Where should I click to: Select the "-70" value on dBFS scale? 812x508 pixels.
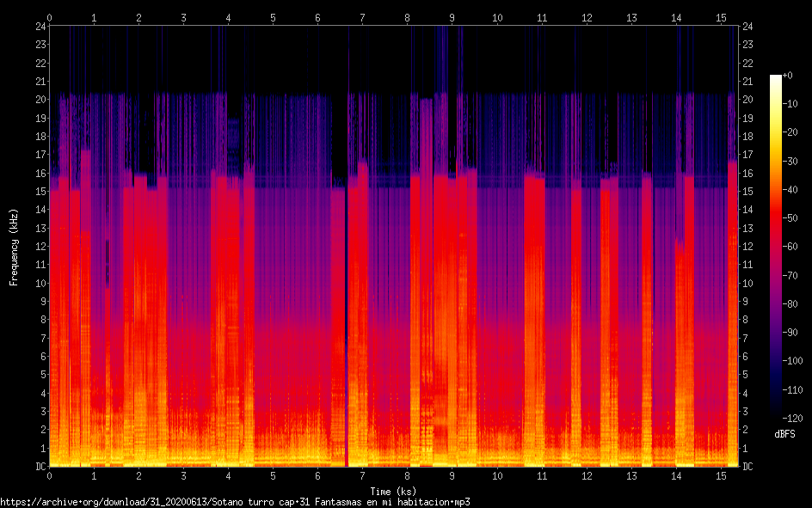(x=790, y=276)
